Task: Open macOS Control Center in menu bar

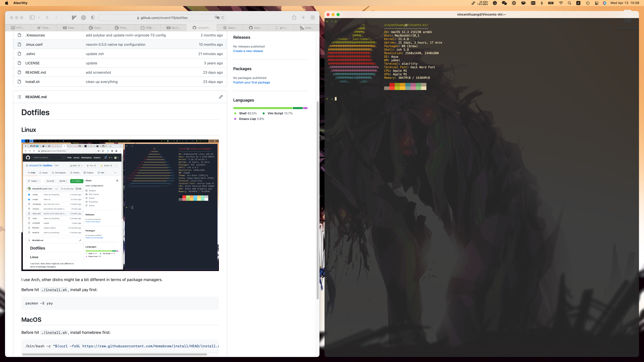Action: pyautogui.click(x=596, y=3)
